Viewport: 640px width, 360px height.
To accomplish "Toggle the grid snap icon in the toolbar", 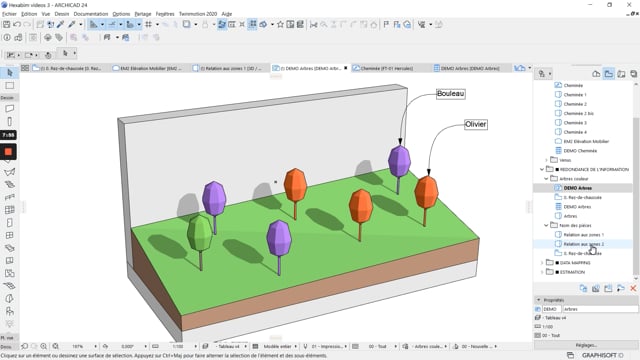I will pyautogui.click(x=149, y=24).
